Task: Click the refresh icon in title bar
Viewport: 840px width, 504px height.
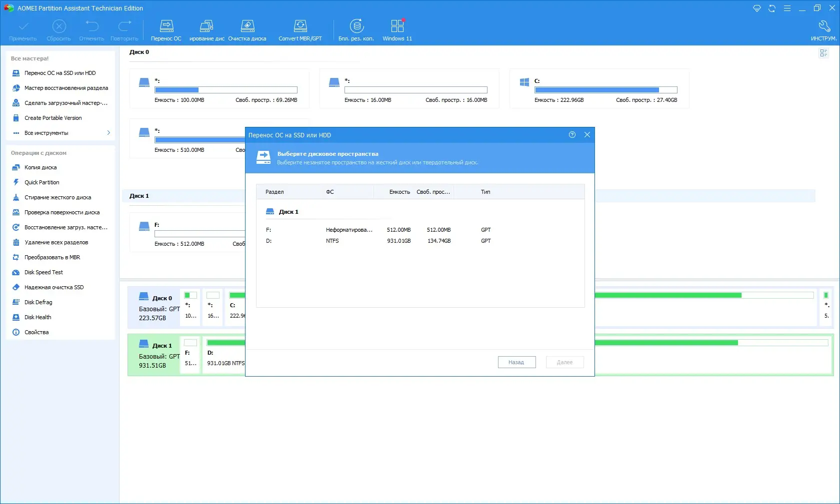Action: 772,8
